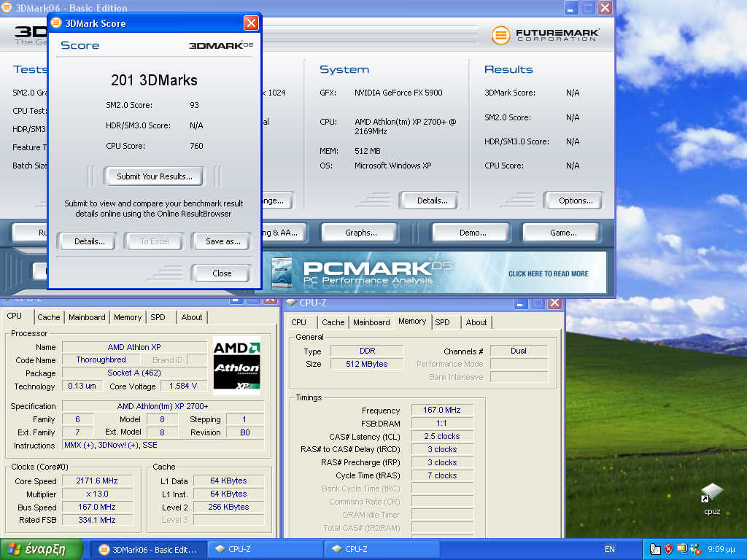Click the memory Type field DDR
The image size is (747, 560).
pyautogui.click(x=367, y=351)
